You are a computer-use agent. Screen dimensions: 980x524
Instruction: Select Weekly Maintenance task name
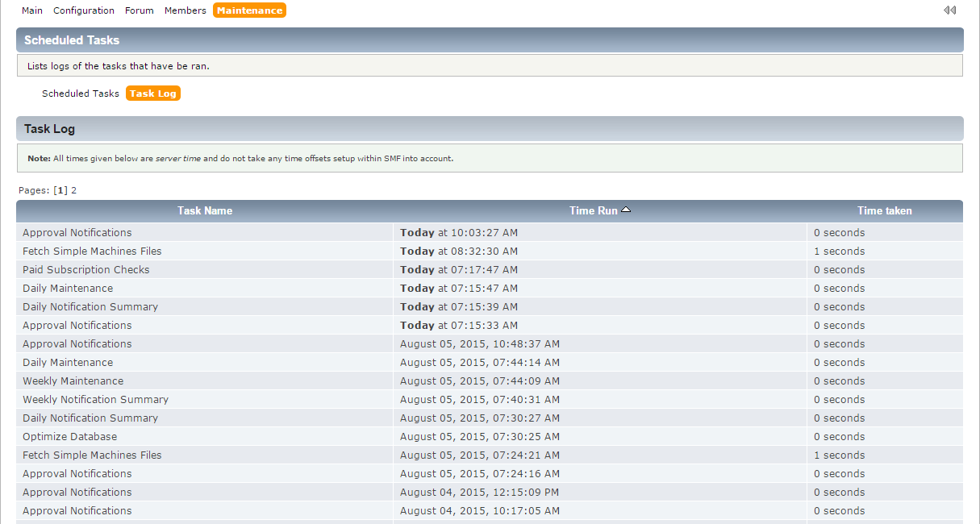point(73,381)
